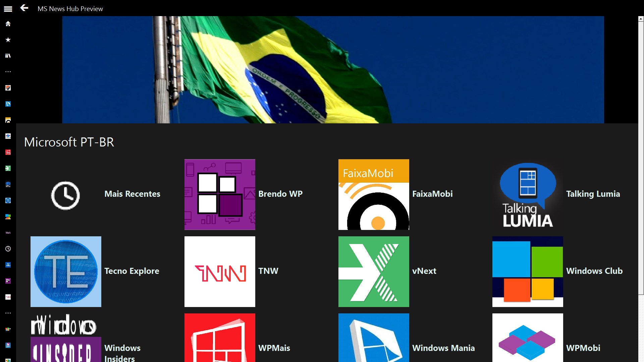Open the Tecno Explore feed

click(66, 271)
